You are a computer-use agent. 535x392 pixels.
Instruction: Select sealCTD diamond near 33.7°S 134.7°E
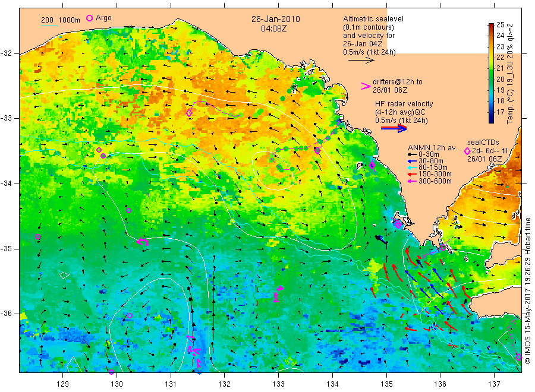372,165
